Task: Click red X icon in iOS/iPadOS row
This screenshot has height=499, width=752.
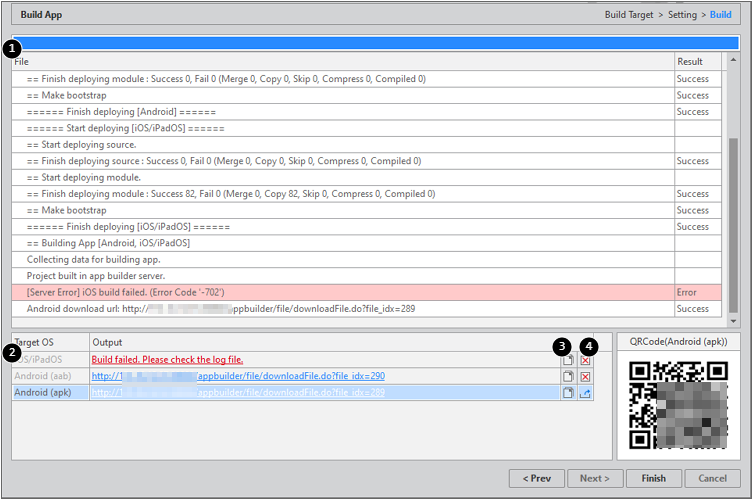Action: point(586,360)
